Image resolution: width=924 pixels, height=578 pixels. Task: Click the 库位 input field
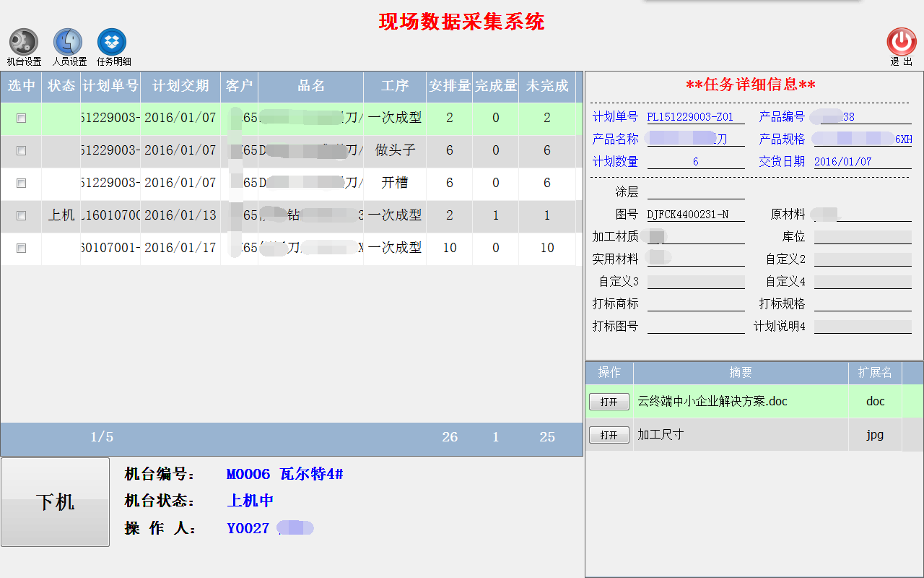coord(862,237)
